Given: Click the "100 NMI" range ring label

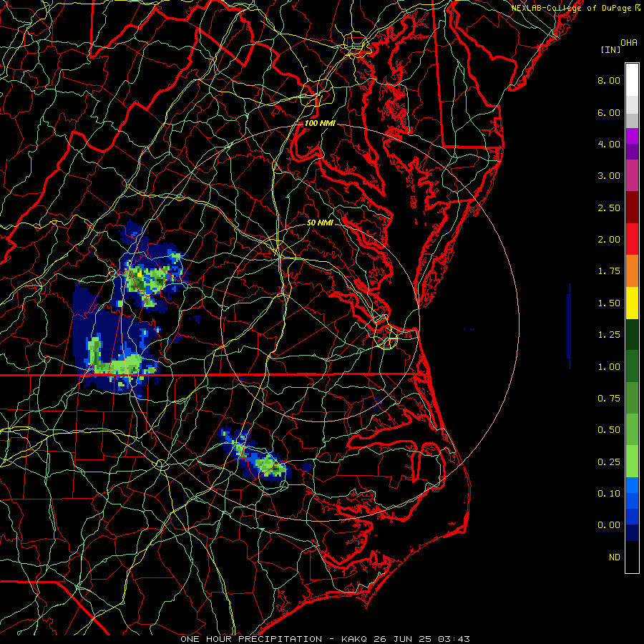Looking at the screenshot, I should 320,123.
